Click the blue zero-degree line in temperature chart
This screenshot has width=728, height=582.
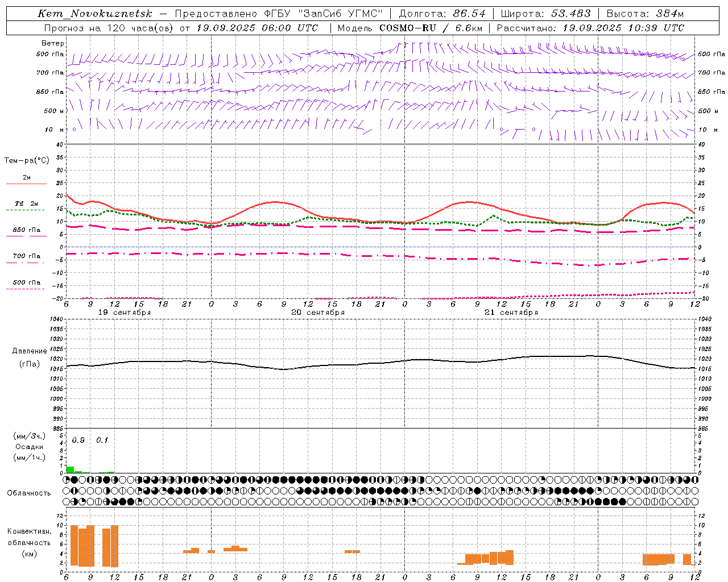[x=380, y=247]
